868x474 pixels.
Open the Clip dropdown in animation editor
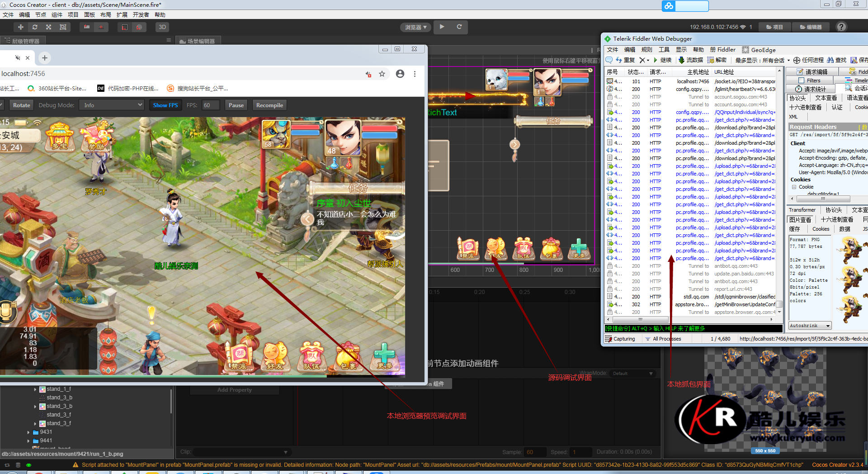241,452
